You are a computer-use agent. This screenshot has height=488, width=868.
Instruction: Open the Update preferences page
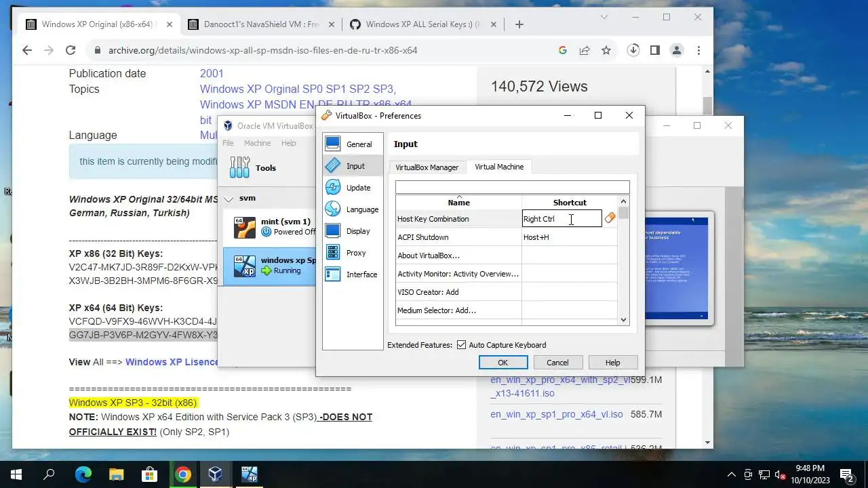coord(353,188)
